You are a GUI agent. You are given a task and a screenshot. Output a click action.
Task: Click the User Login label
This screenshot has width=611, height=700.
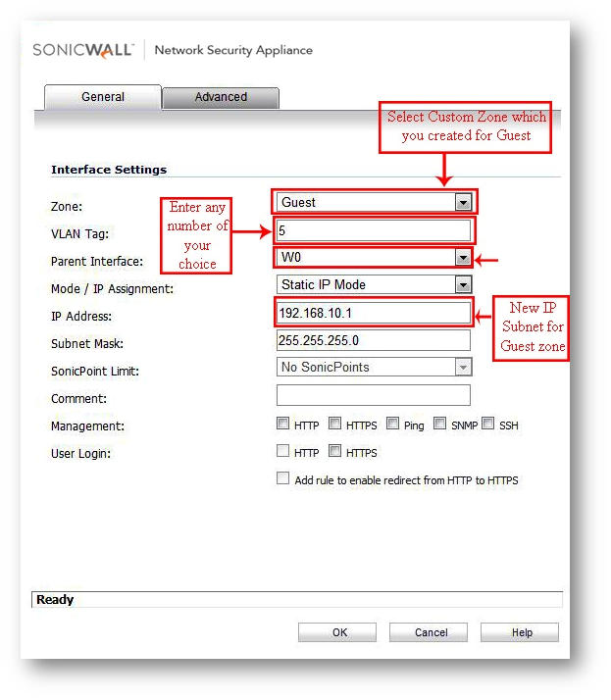point(80,454)
